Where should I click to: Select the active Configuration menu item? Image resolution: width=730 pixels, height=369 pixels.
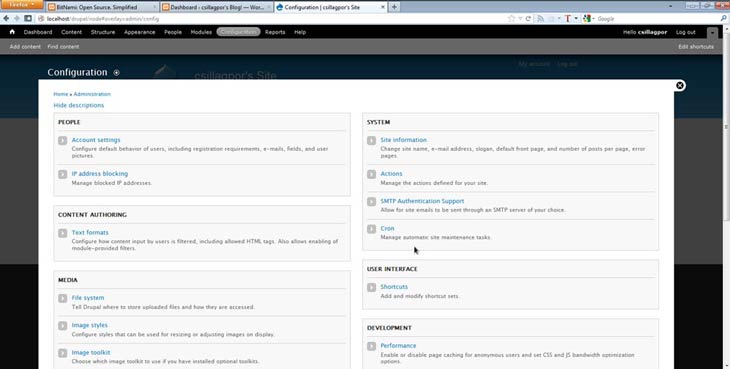click(238, 32)
